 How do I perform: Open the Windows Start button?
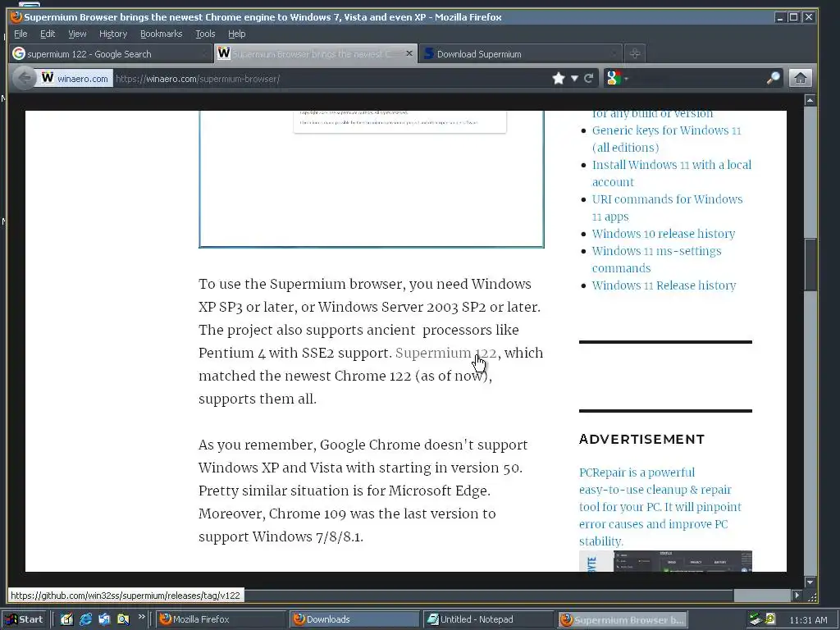[25, 619]
